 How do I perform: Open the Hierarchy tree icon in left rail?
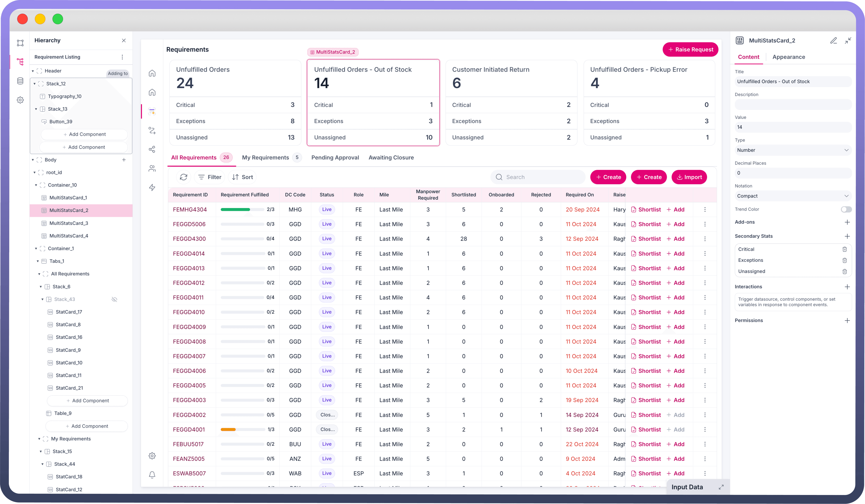click(x=20, y=62)
